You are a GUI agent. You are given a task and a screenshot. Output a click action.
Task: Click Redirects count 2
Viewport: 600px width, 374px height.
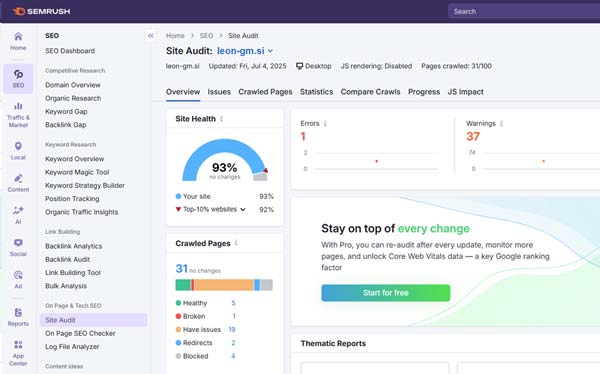tap(233, 343)
